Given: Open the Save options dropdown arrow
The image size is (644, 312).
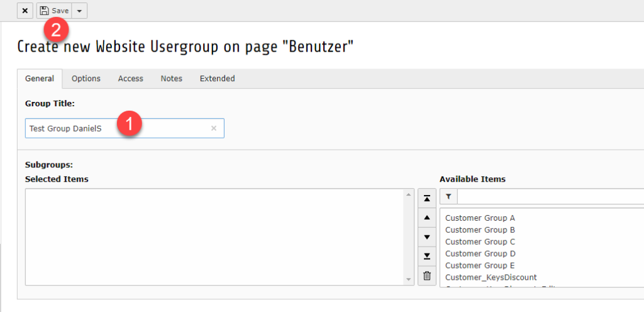Looking at the screenshot, I should (x=79, y=11).
